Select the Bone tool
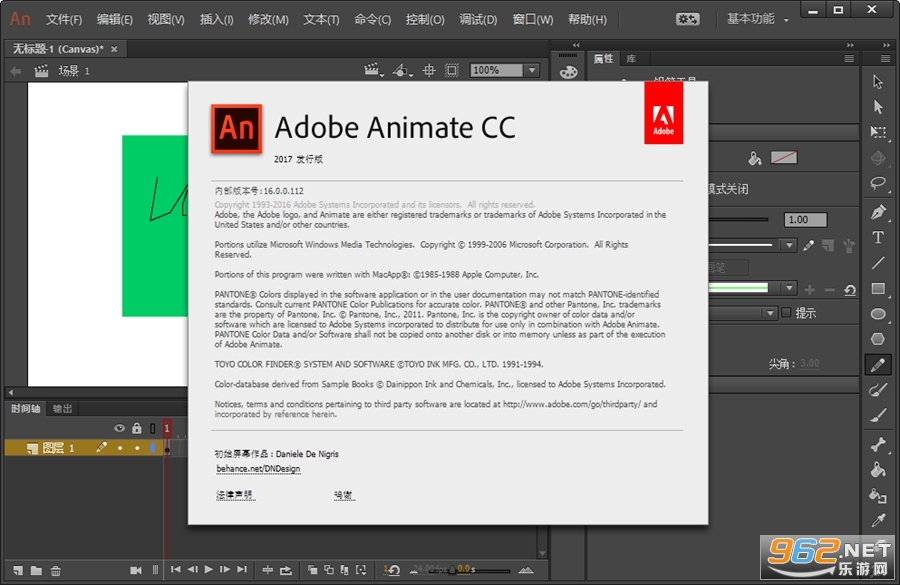This screenshot has height=585, width=900. (x=878, y=444)
